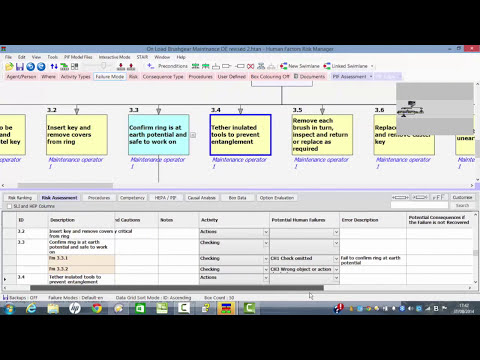Expand the node under box 3.3
The image size is (480, 360).
pyautogui.click(x=193, y=135)
